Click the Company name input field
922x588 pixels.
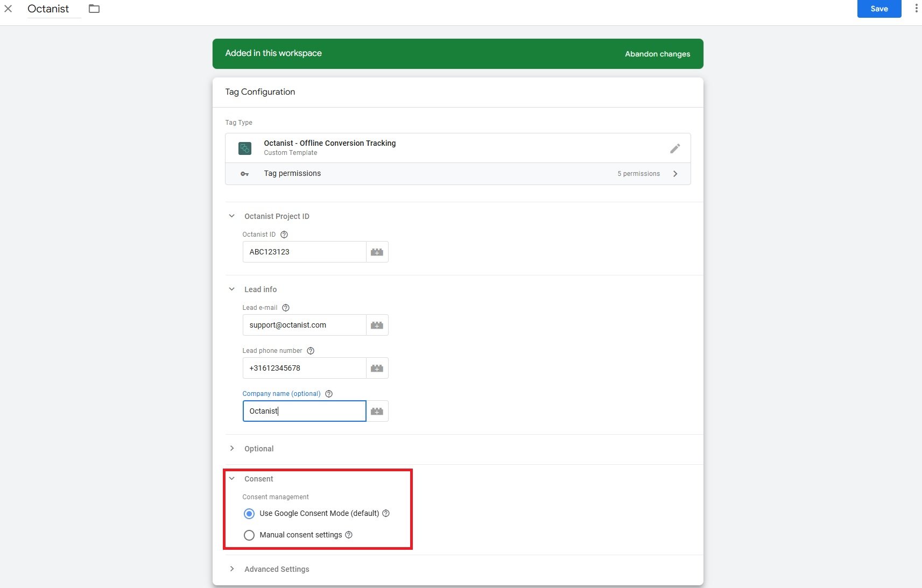[x=305, y=411]
